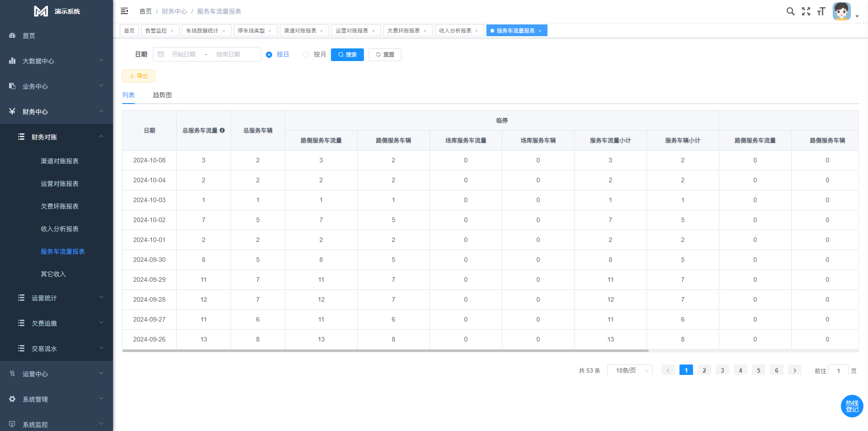Screen dimensions: 868x431
Task: Select the 按月 radio option
Action: [x=306, y=55]
